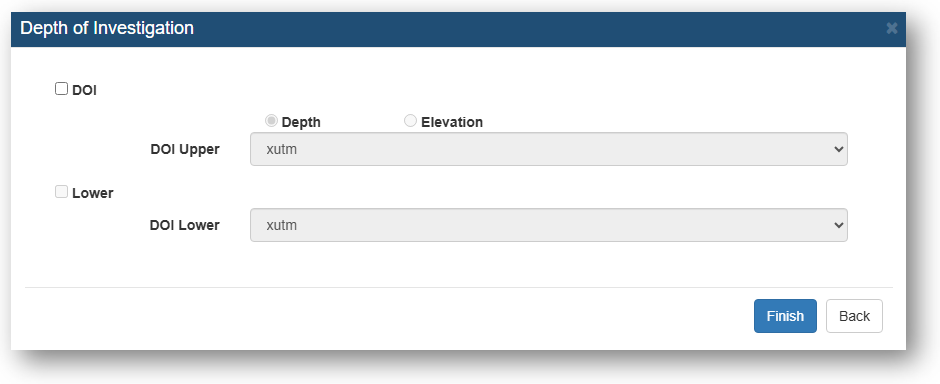Select the Depth radio button
The image size is (940, 384).
[x=272, y=121]
